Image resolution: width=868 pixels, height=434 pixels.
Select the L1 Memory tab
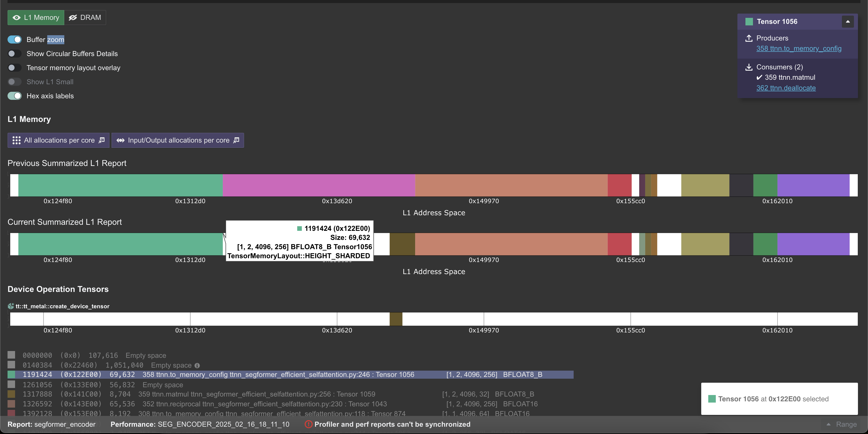point(36,18)
